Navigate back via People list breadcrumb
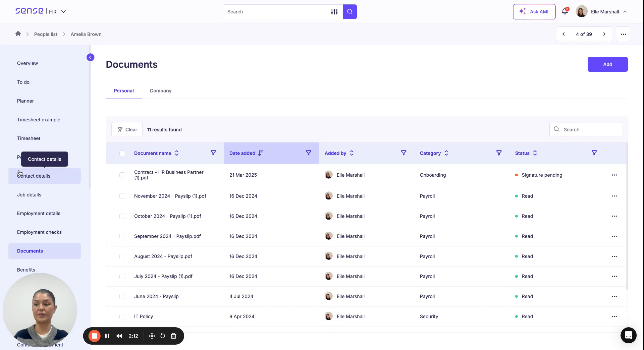 (46, 34)
